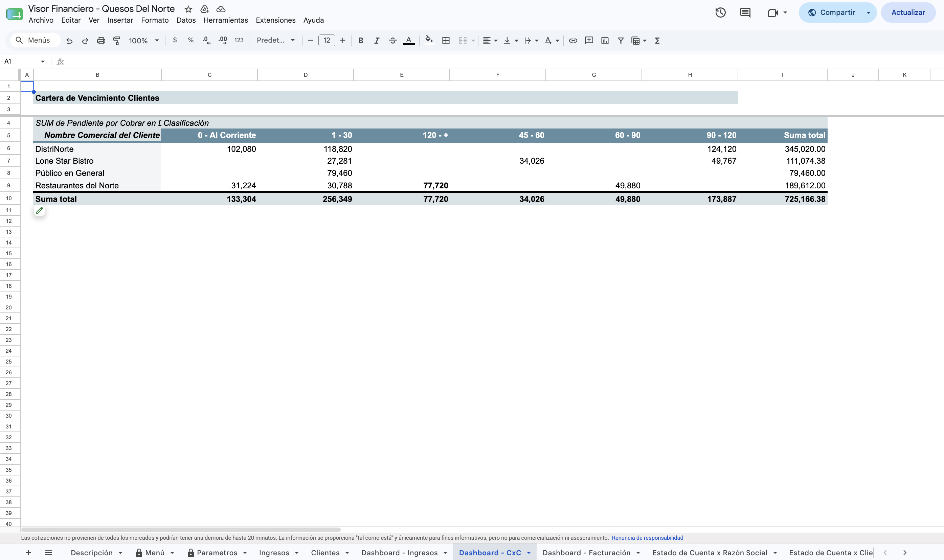
Task: Open the comments panel icon
Action: tap(745, 13)
